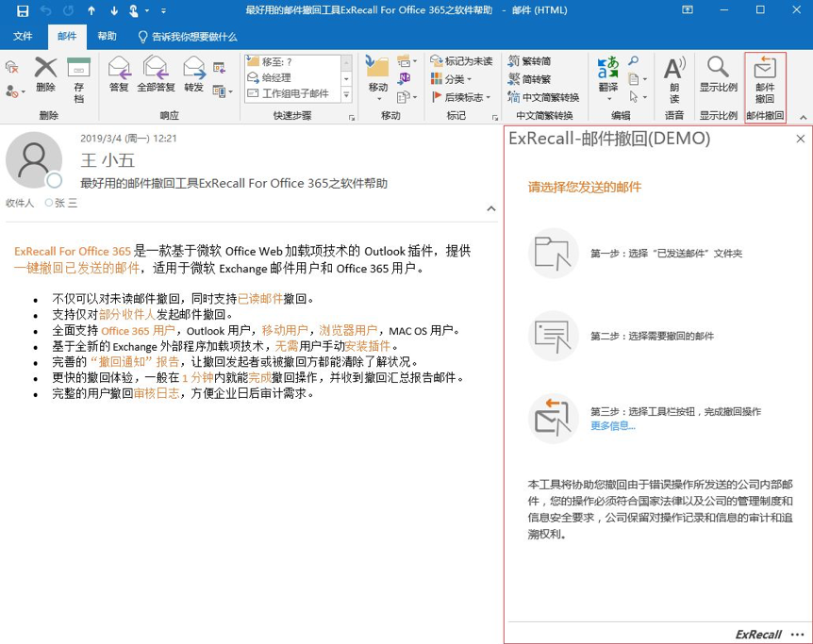Reply to the email (答复)
This screenshot has width=813, height=644.
click(x=119, y=74)
